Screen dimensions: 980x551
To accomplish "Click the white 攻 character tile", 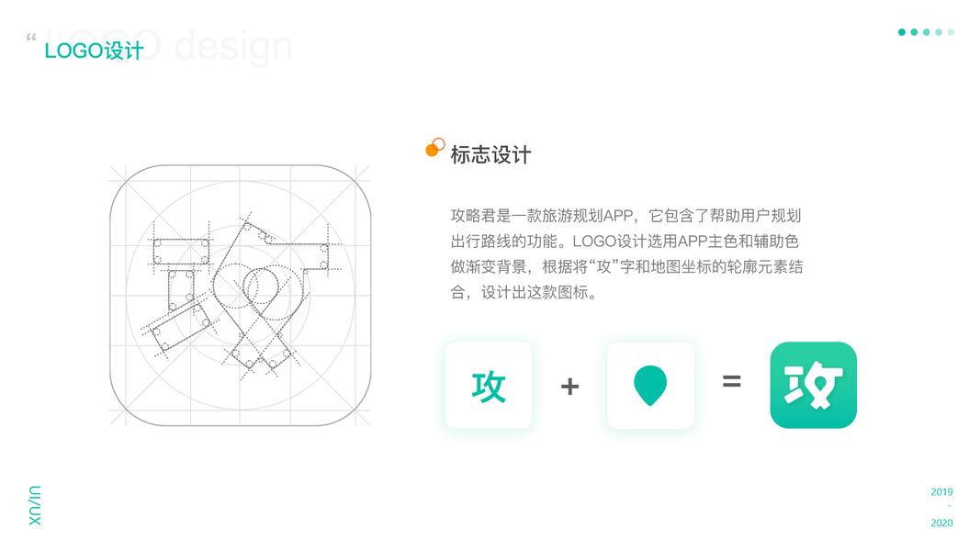I will (x=488, y=386).
